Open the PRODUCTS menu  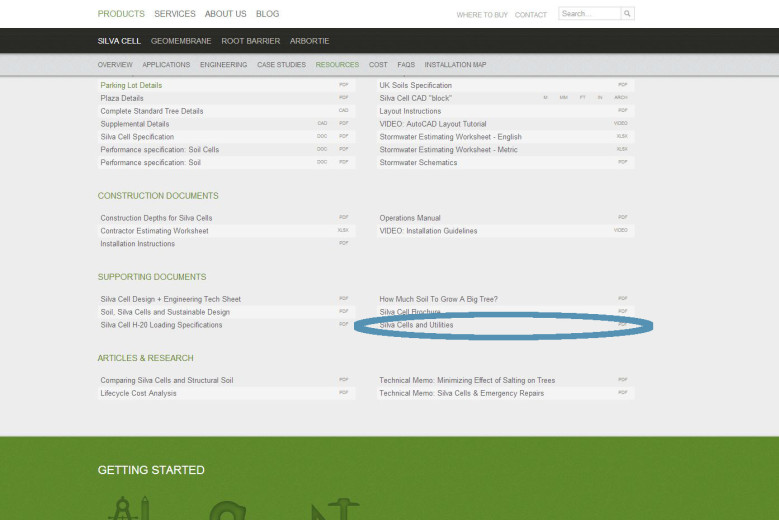pyautogui.click(x=121, y=14)
